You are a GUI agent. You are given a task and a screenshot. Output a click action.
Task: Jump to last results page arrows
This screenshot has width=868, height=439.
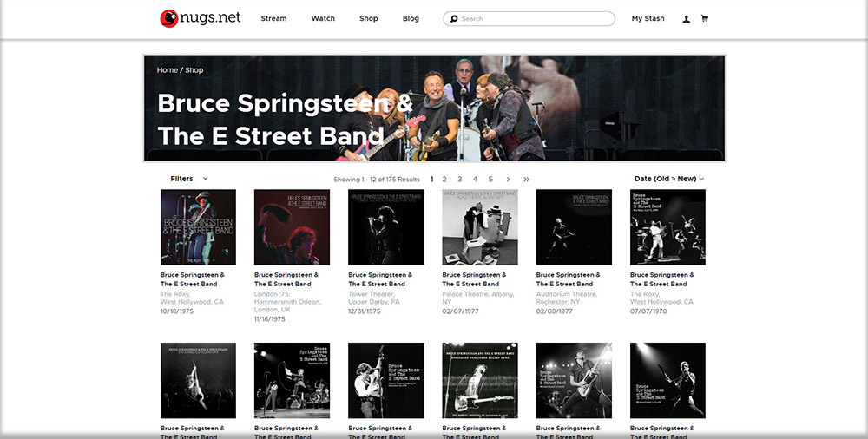tap(526, 180)
